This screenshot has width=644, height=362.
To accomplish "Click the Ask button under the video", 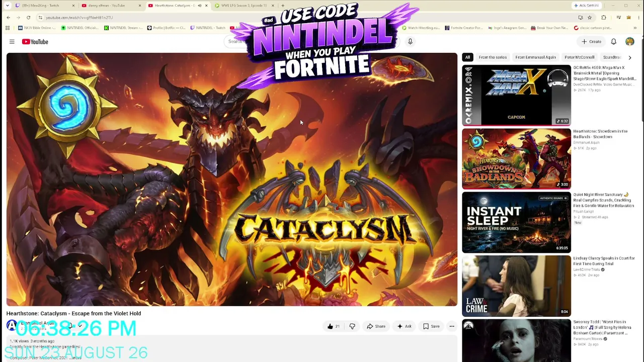I will pyautogui.click(x=404, y=326).
